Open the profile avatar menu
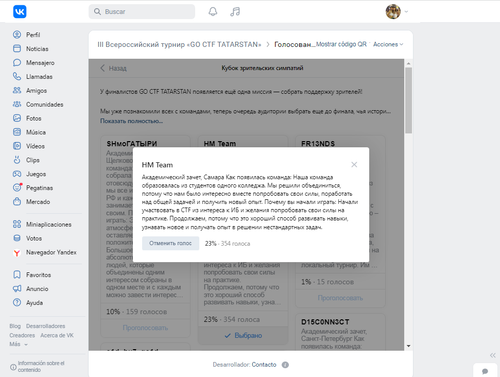 pyautogui.click(x=397, y=12)
